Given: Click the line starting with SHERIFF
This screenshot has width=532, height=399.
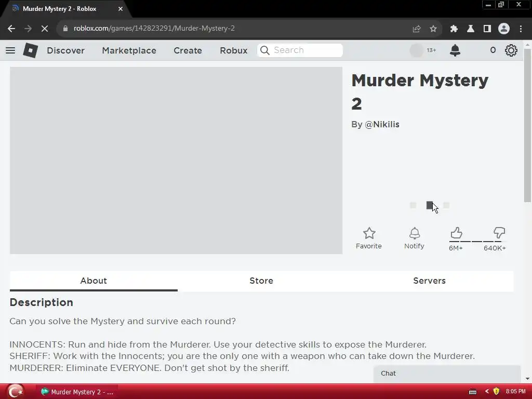Looking at the screenshot, I should (242, 356).
